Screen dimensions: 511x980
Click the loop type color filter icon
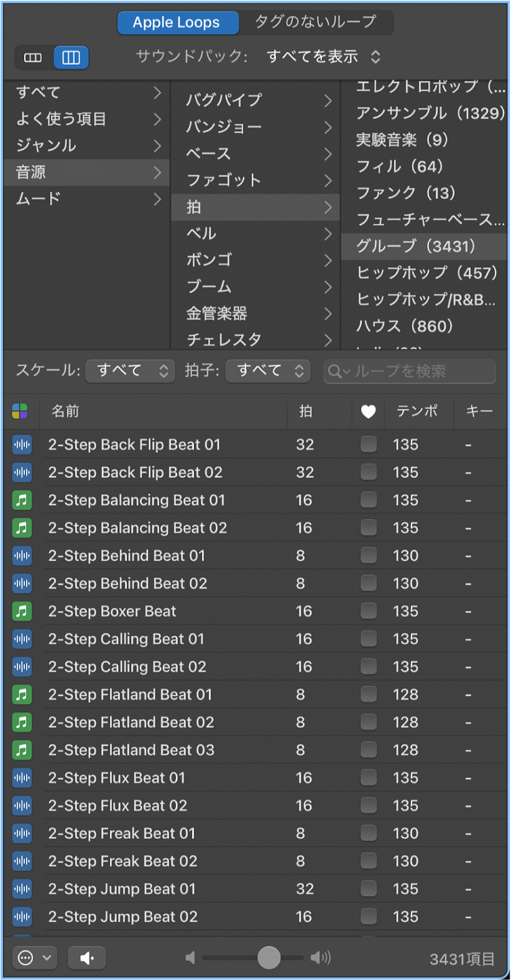20,411
